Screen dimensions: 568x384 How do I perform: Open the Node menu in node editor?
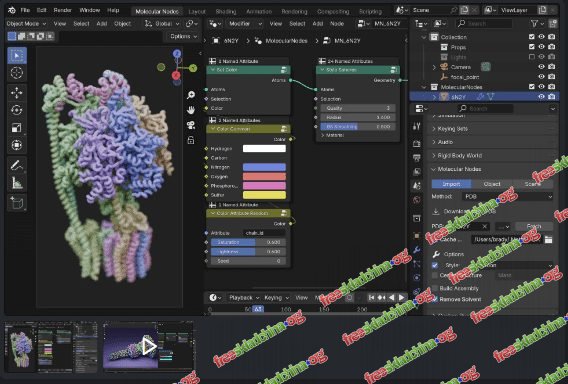(337, 24)
